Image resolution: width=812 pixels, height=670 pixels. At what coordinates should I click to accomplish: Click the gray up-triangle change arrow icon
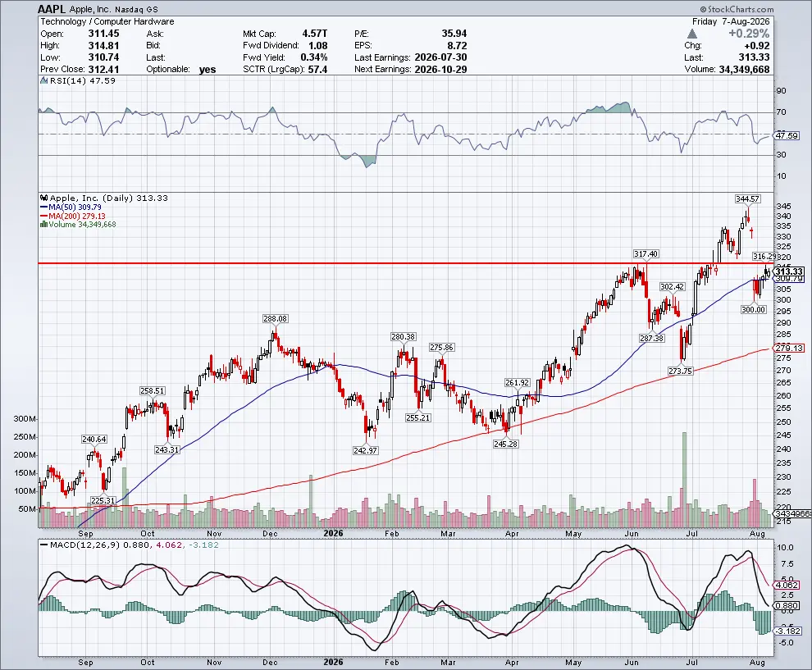click(692, 34)
